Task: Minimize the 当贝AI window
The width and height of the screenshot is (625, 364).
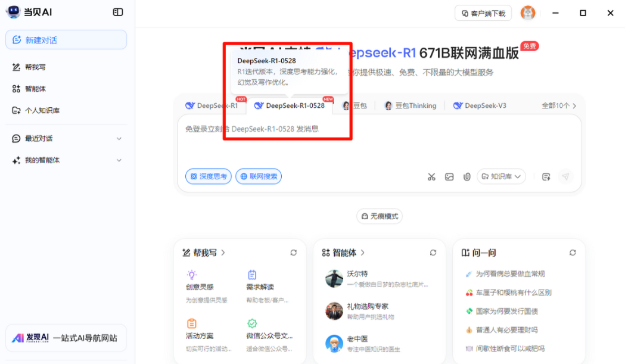Action: [x=555, y=13]
